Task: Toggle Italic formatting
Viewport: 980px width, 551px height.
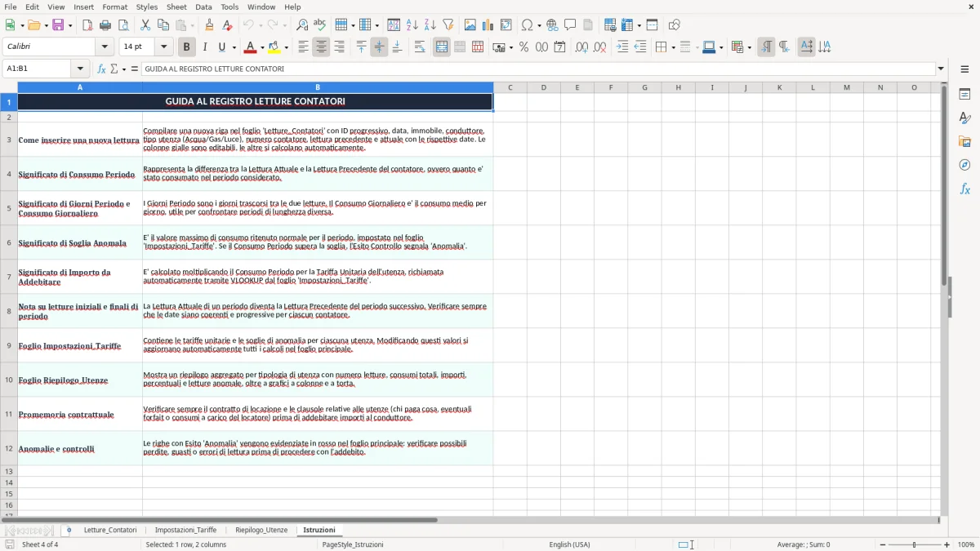Action: 205,47
